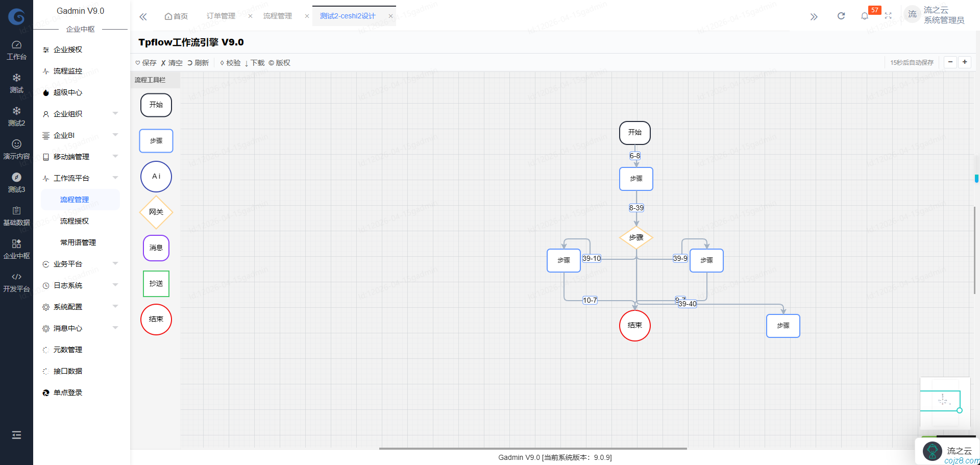Collapse sidebar with bottom hamburger icon
This screenshot has height=465, width=980.
16,435
